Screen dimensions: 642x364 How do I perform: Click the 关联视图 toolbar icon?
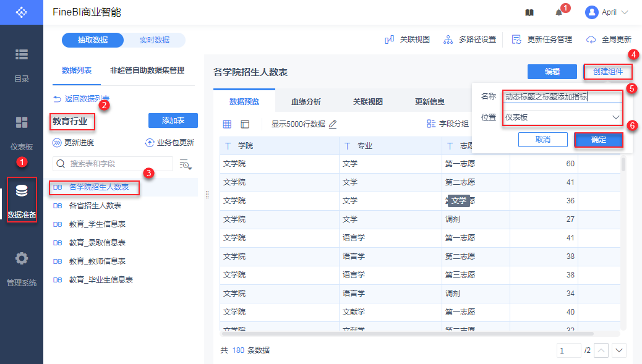click(x=407, y=40)
